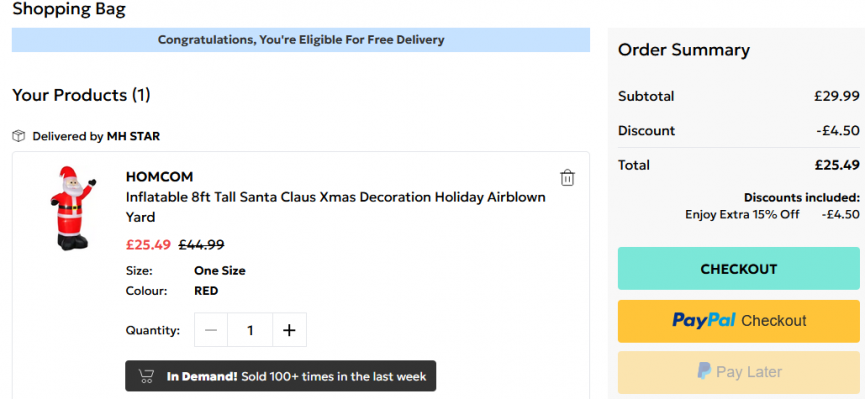Decrease quantity with the minus button
Viewport: 865px width, 399px height.
tap(211, 330)
